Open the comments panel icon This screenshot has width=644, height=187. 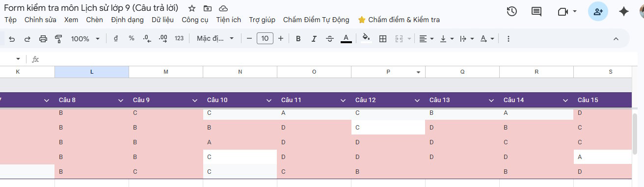[x=537, y=11]
